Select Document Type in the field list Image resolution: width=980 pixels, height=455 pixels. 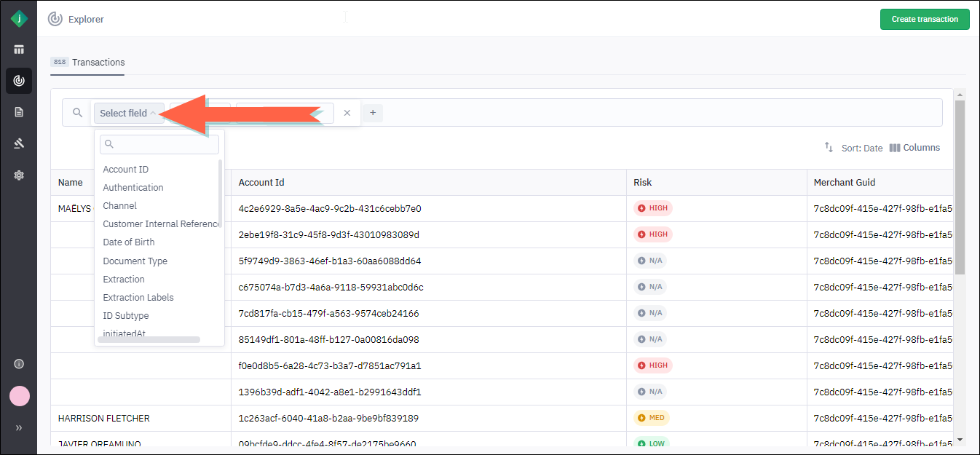click(x=135, y=261)
